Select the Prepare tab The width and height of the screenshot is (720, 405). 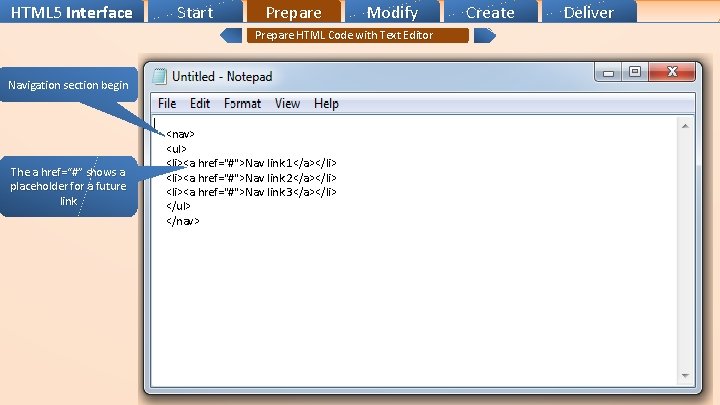click(293, 11)
